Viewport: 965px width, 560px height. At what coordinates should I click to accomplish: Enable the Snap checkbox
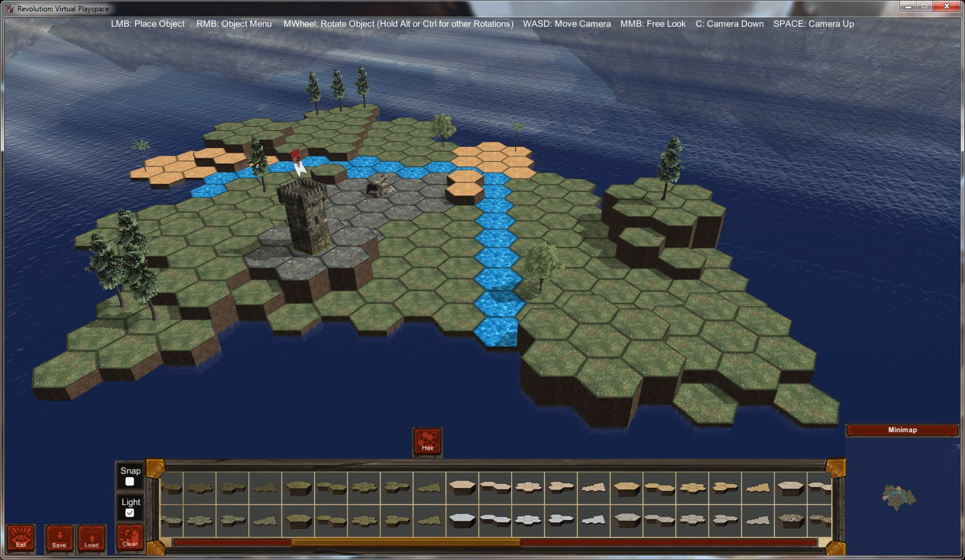pos(130,482)
